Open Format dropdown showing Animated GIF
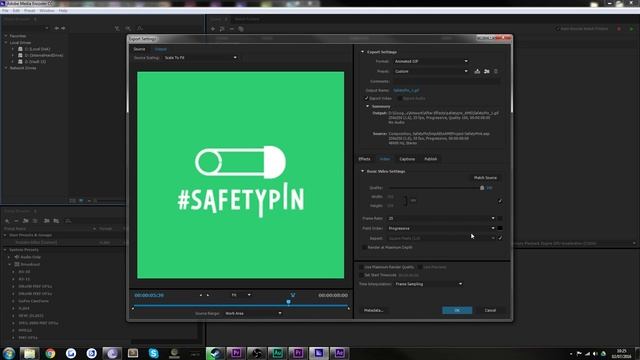Screen dimensions: 640x360 click(431, 61)
